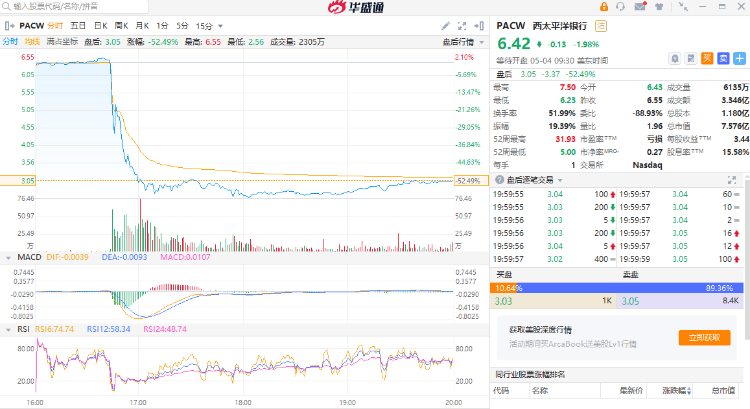Switch to 日K chart tab
The height and width of the screenshot is (409, 750).
click(x=100, y=26)
